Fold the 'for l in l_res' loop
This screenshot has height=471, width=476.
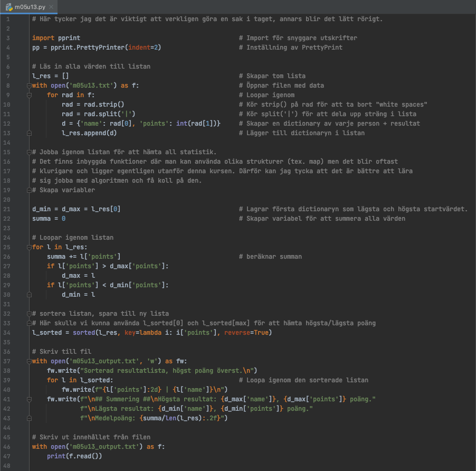(x=28, y=247)
